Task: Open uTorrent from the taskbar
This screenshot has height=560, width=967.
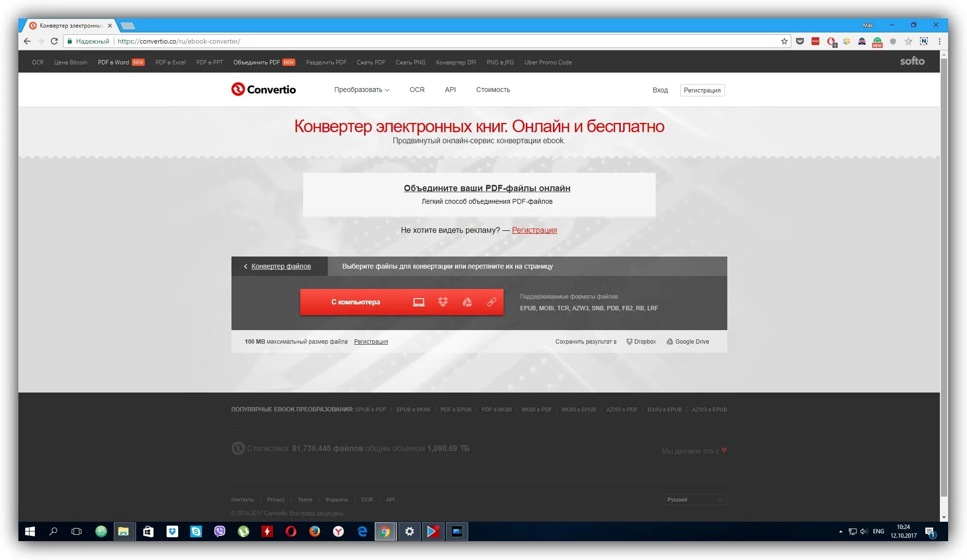Action: tap(243, 531)
